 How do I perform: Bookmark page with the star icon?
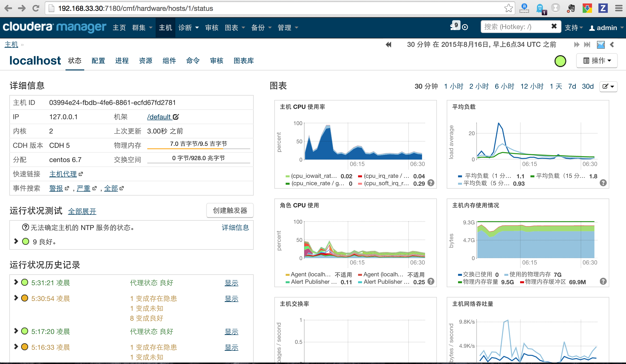[508, 8]
